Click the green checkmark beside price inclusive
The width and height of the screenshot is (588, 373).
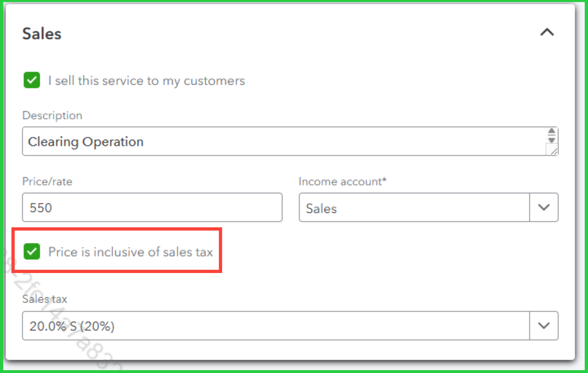pos(32,251)
